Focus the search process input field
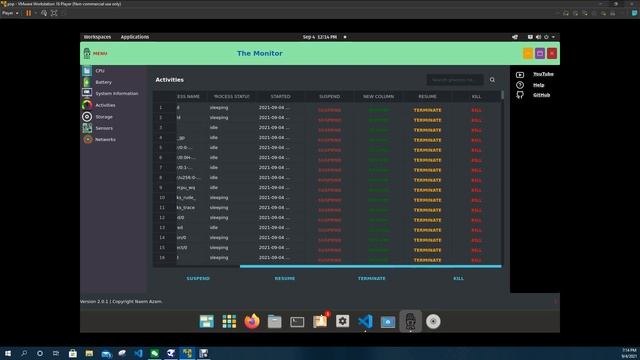 (x=455, y=80)
